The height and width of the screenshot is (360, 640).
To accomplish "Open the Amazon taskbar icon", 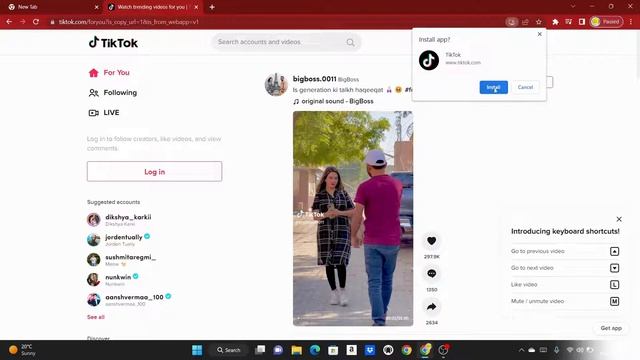I will [351, 350].
